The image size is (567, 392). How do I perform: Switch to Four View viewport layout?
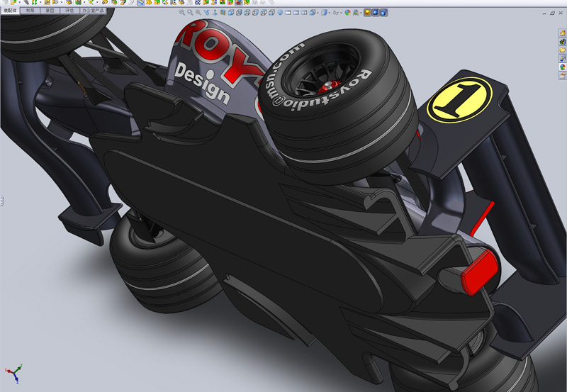305,13
